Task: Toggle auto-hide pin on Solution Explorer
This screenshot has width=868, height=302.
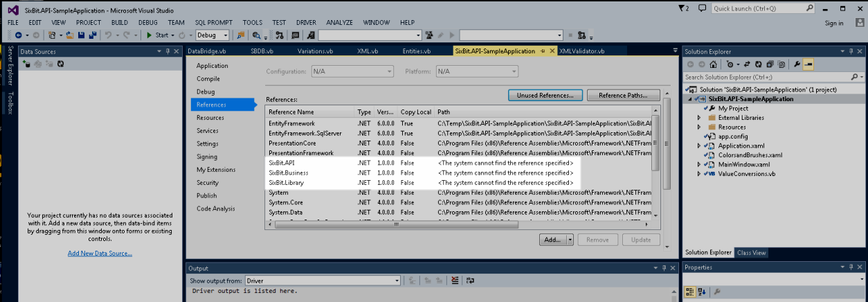Action: click(x=851, y=51)
